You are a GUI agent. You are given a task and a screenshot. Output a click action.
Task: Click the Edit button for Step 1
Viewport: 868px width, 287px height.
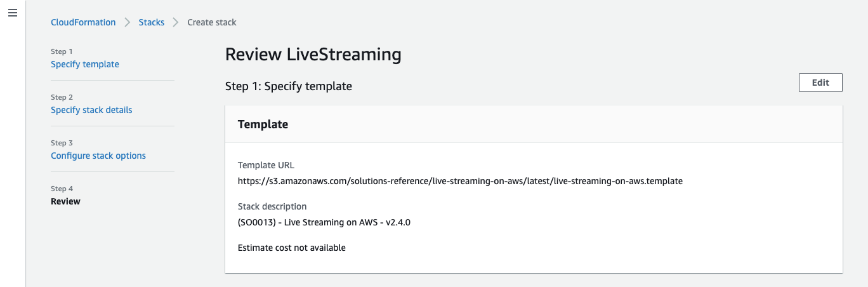coord(820,83)
